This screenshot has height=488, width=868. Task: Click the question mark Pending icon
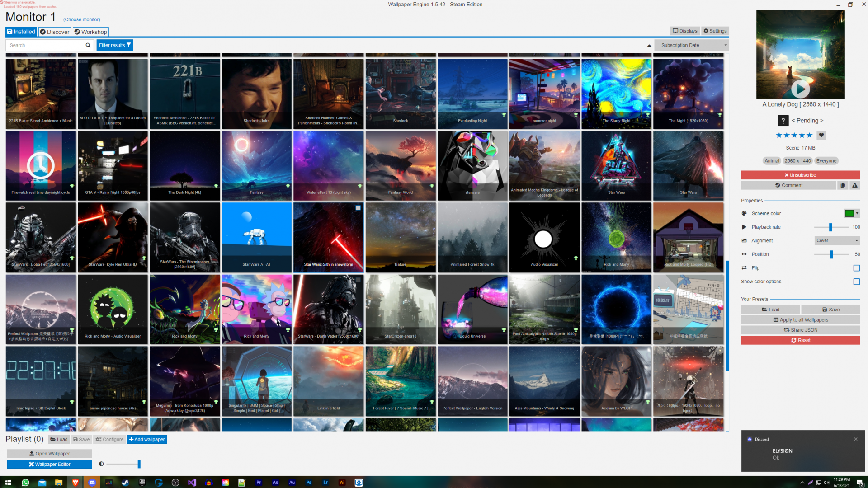pos(783,121)
